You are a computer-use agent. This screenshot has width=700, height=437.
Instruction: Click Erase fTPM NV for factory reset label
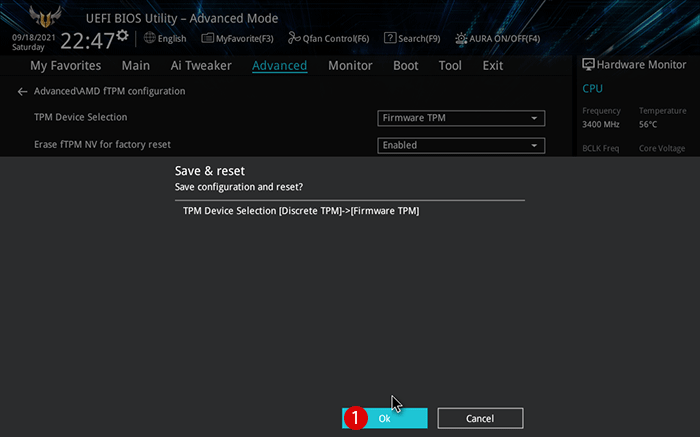coord(102,145)
